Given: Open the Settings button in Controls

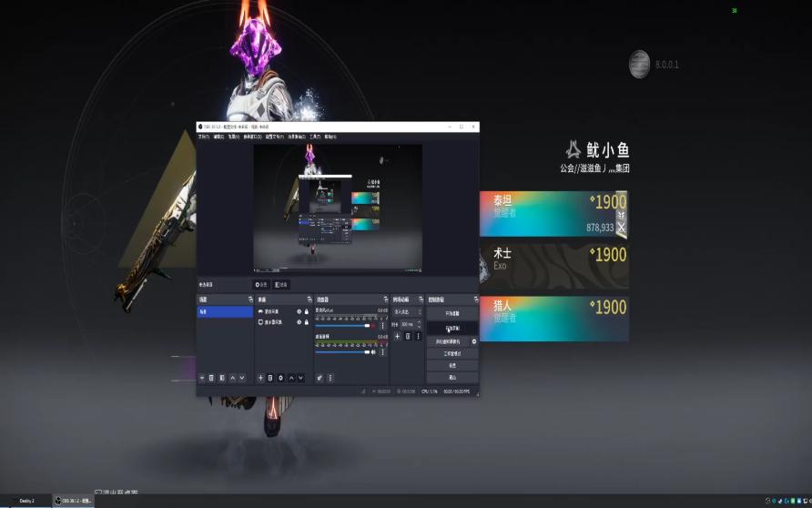Looking at the screenshot, I should coord(452,366).
